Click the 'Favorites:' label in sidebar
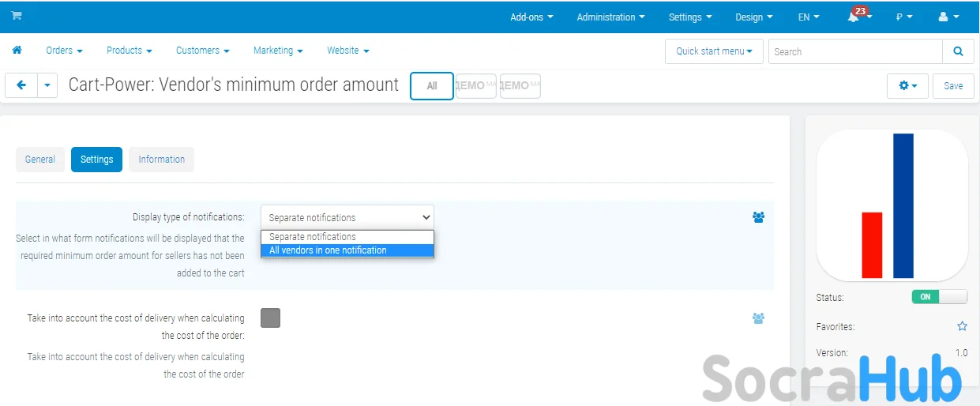Screen dimensions: 980x406 point(835,326)
